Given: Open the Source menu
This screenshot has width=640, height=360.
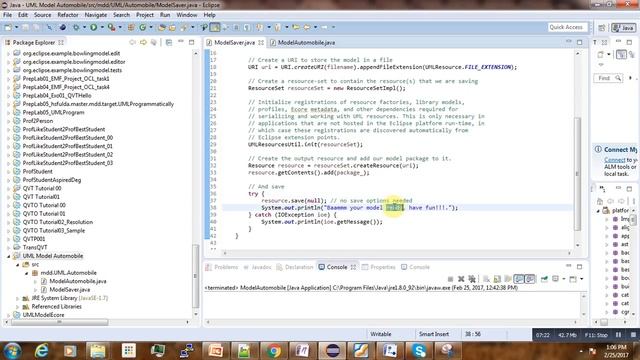Looking at the screenshot, I should click(x=42, y=15).
